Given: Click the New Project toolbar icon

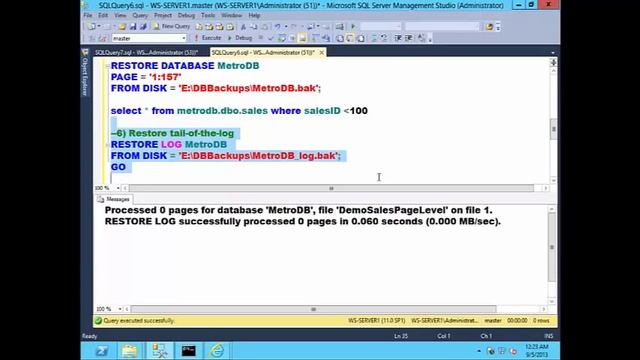Looking at the screenshot, I should point(91,27).
